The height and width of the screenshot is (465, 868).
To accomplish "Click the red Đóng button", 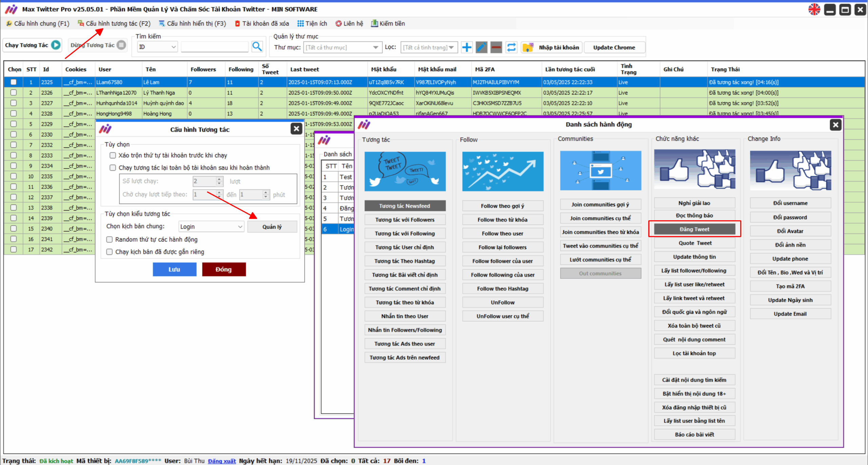I will (224, 269).
